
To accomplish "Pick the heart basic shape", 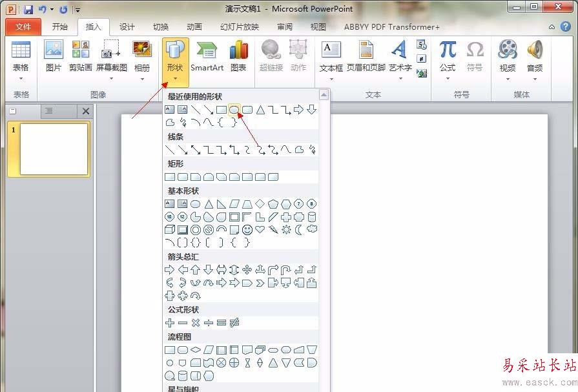I will [x=260, y=229].
